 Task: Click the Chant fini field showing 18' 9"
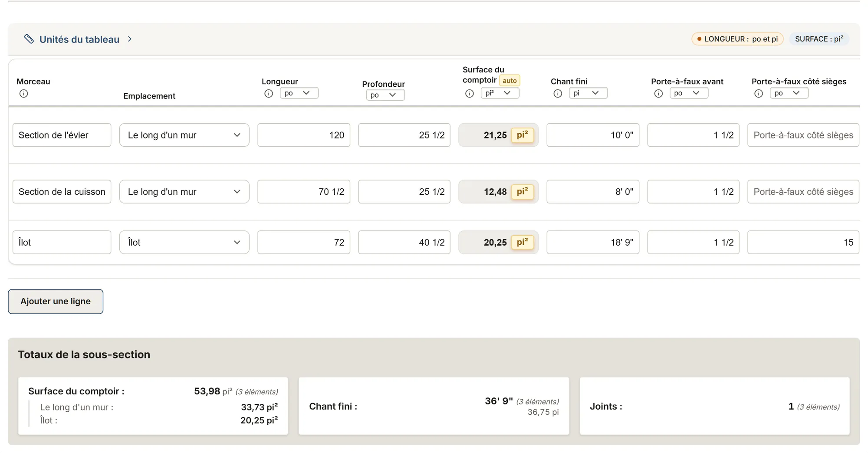coord(593,242)
